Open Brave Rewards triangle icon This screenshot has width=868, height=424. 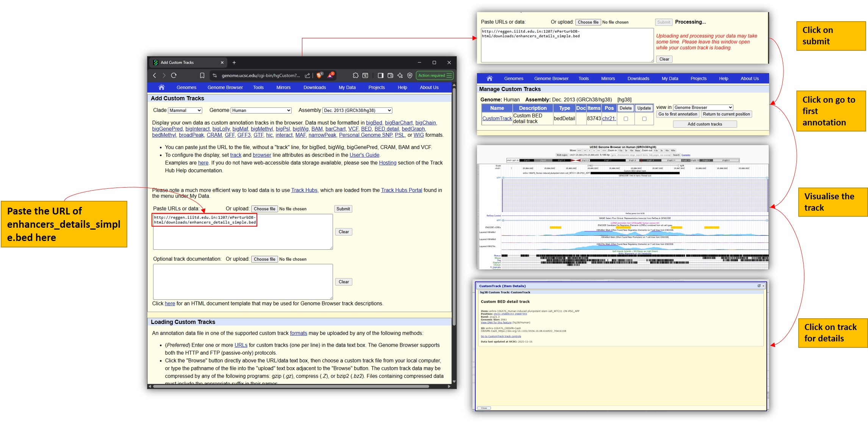[x=331, y=75]
